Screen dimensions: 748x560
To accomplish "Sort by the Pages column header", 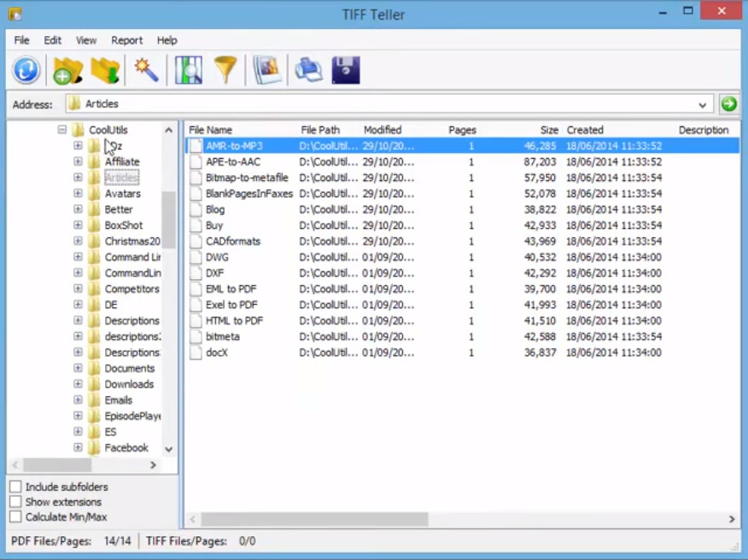I will (462, 130).
